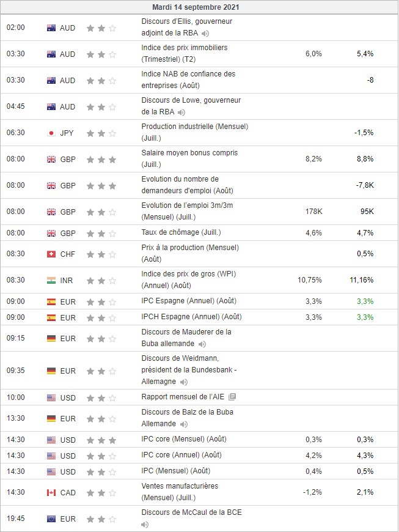Click speaker icon beside Lowe RBA speech

tap(181, 112)
